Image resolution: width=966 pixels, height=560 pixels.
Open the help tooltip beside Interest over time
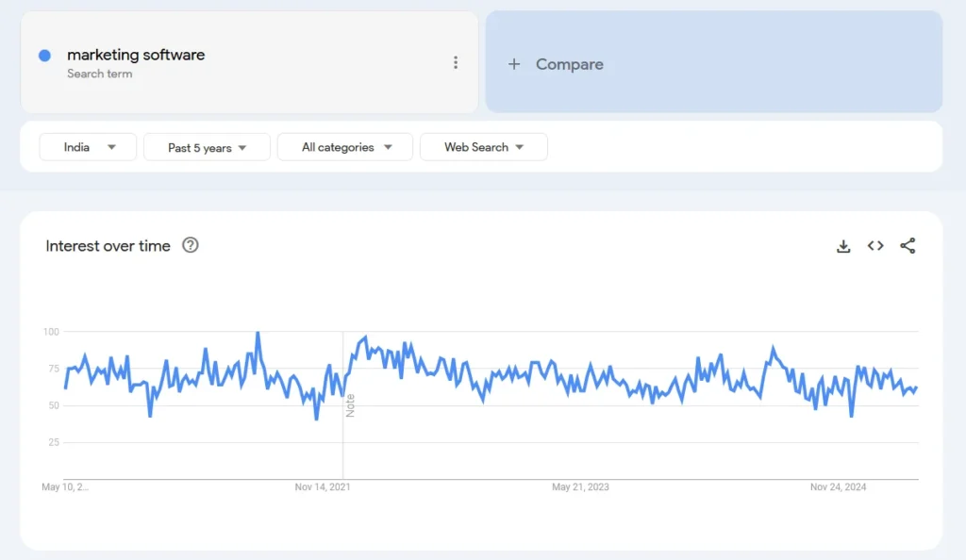(x=191, y=246)
